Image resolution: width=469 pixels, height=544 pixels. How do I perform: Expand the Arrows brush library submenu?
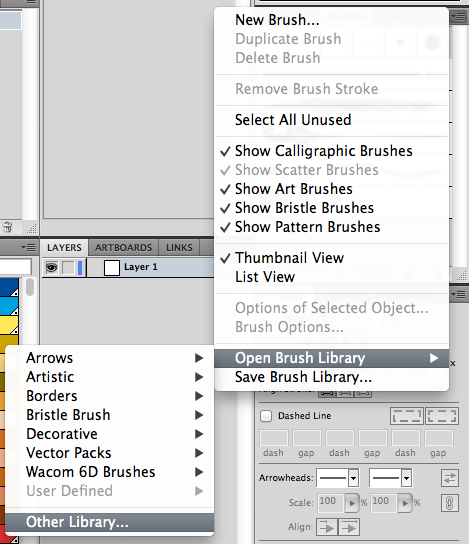(x=110, y=358)
